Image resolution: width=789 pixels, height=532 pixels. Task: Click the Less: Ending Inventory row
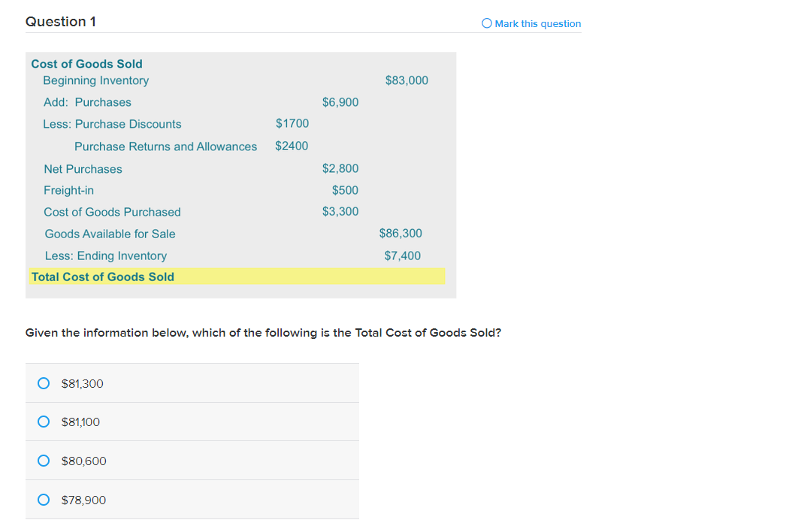[x=105, y=255]
